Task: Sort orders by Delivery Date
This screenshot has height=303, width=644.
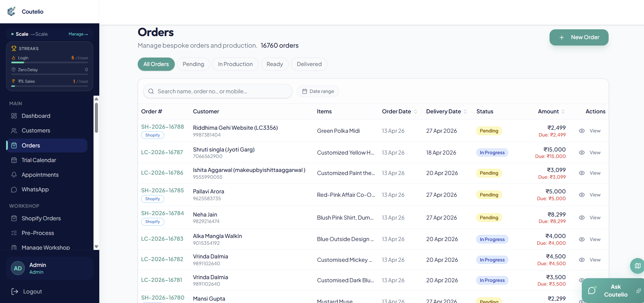Action: point(465,112)
